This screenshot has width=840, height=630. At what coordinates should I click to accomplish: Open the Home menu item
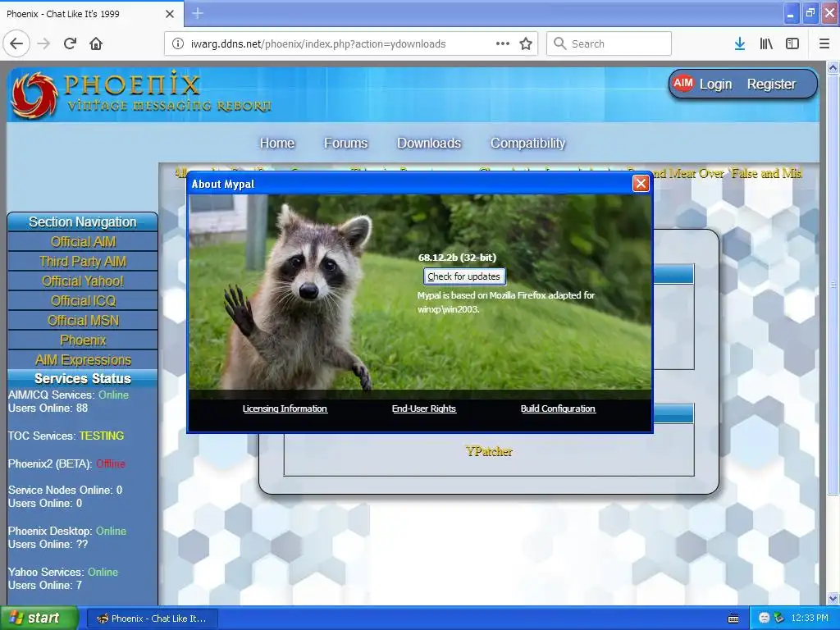[x=277, y=143]
